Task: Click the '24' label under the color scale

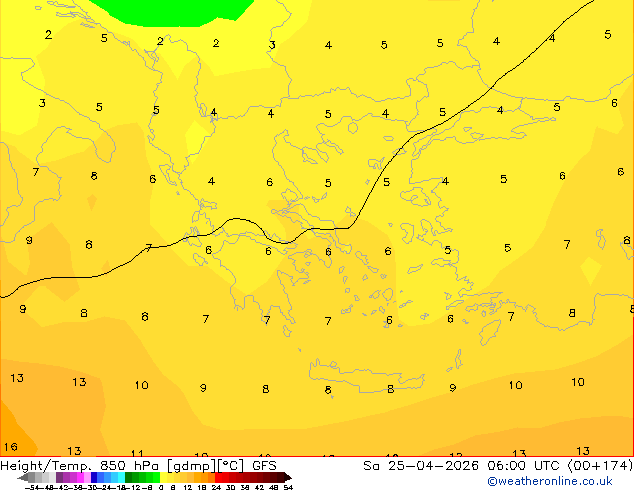Action: pyautogui.click(x=216, y=487)
